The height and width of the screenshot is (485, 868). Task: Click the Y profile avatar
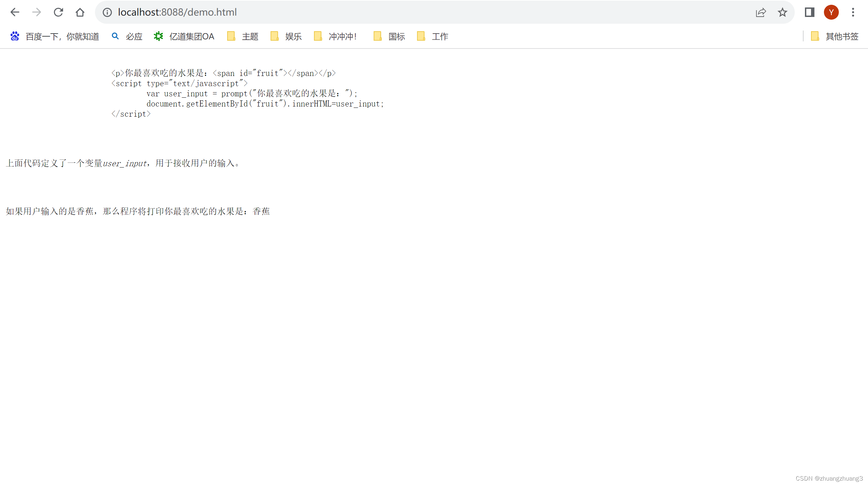coord(832,12)
